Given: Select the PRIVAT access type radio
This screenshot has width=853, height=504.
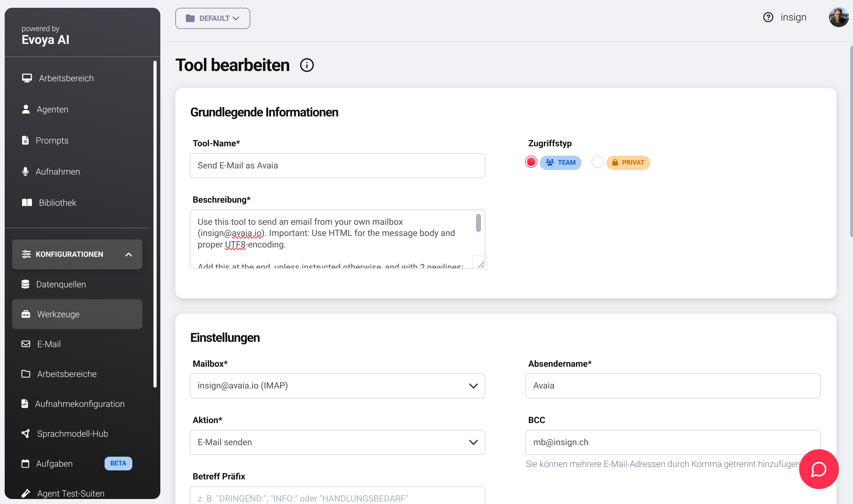Looking at the screenshot, I should (x=597, y=162).
